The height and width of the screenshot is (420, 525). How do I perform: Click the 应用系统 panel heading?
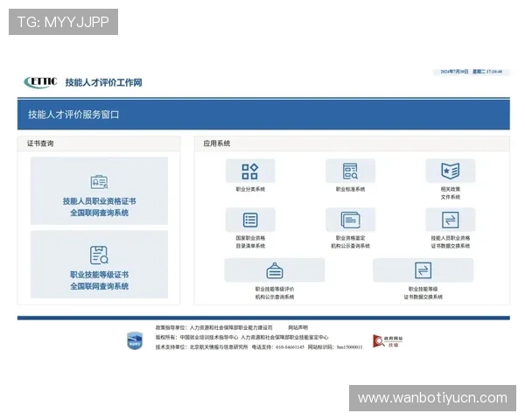click(x=217, y=143)
